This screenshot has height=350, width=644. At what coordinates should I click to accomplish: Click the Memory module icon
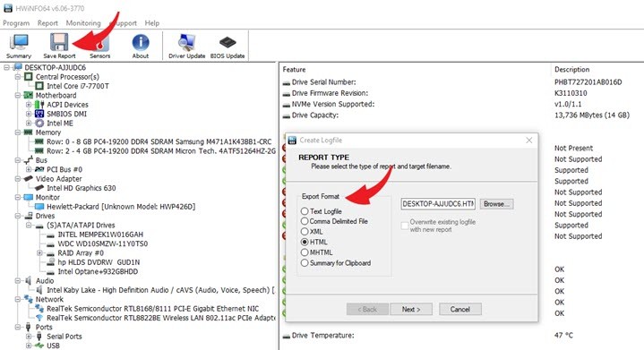[29, 132]
